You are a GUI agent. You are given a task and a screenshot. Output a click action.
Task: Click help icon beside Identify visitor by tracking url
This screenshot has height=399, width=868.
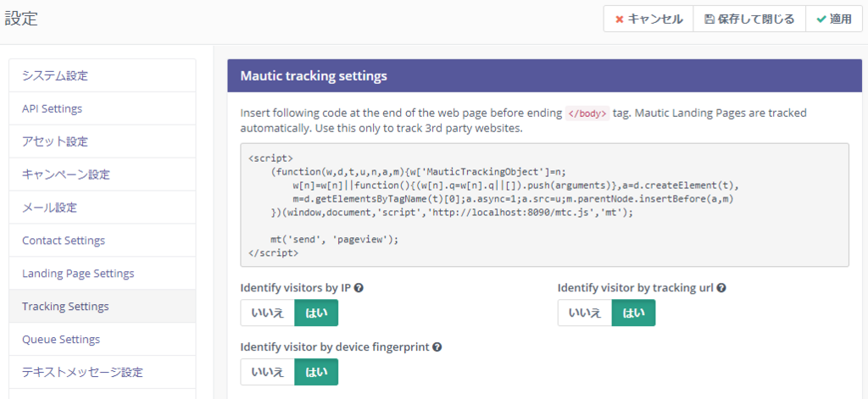point(721,288)
